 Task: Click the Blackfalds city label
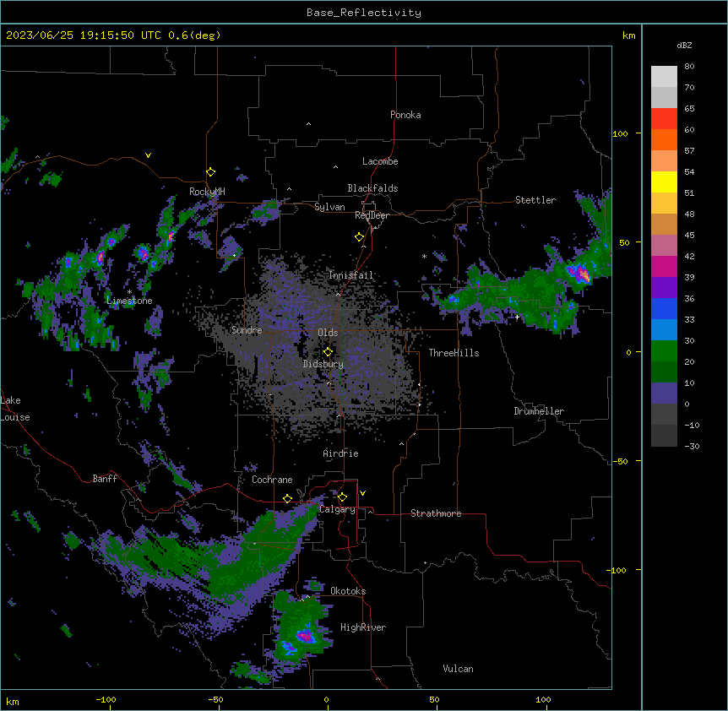(x=372, y=188)
